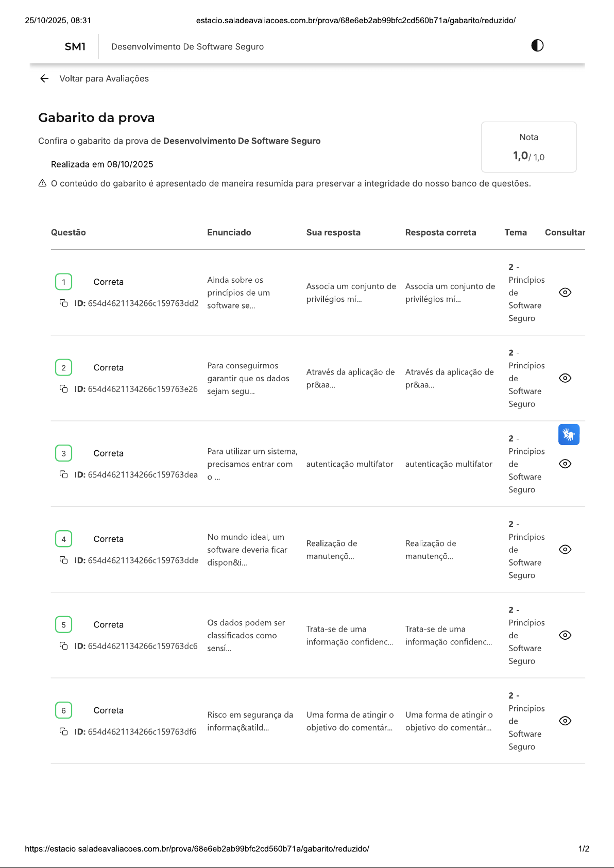View question 2 details via eye icon

565,378
